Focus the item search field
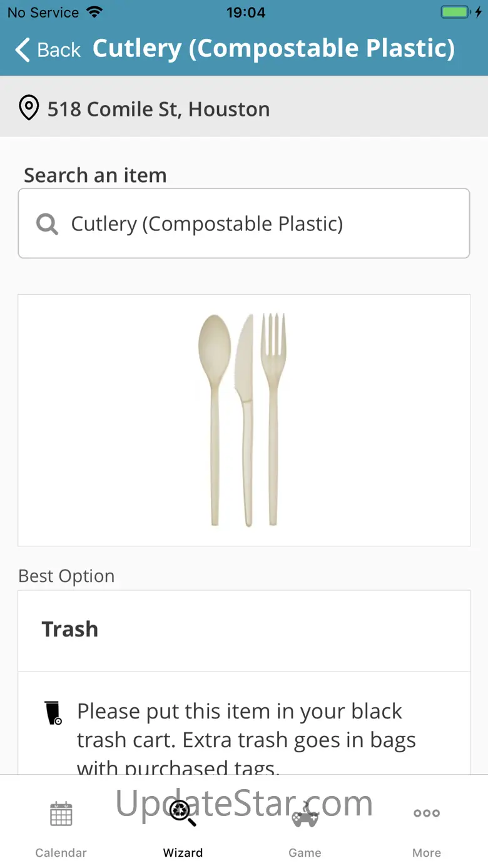488x868 pixels. [x=244, y=223]
